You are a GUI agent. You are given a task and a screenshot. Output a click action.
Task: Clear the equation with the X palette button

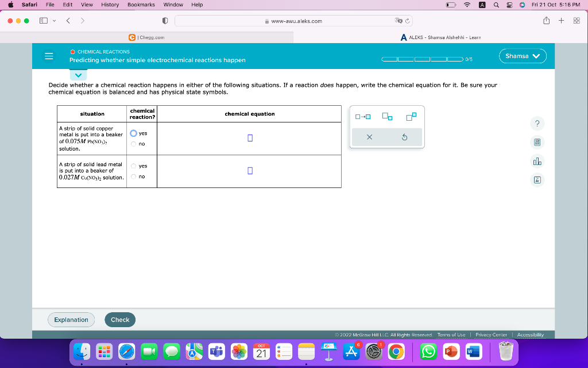(x=369, y=137)
